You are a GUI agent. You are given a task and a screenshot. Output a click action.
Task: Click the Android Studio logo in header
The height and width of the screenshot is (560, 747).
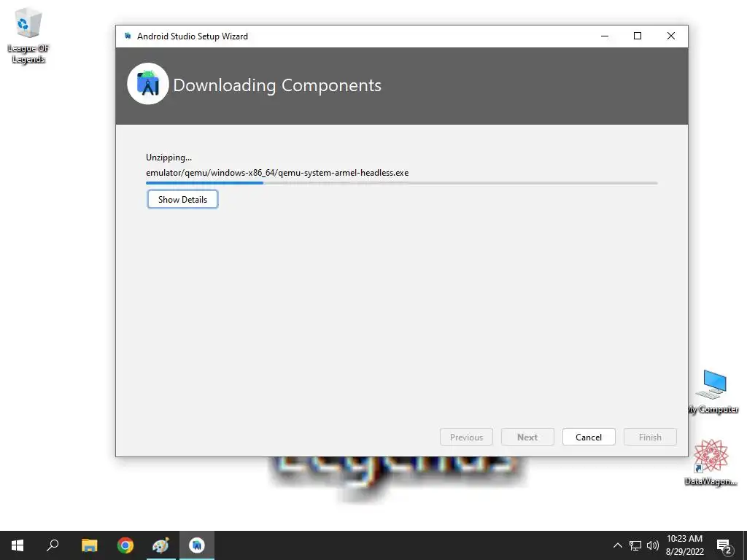coord(147,84)
